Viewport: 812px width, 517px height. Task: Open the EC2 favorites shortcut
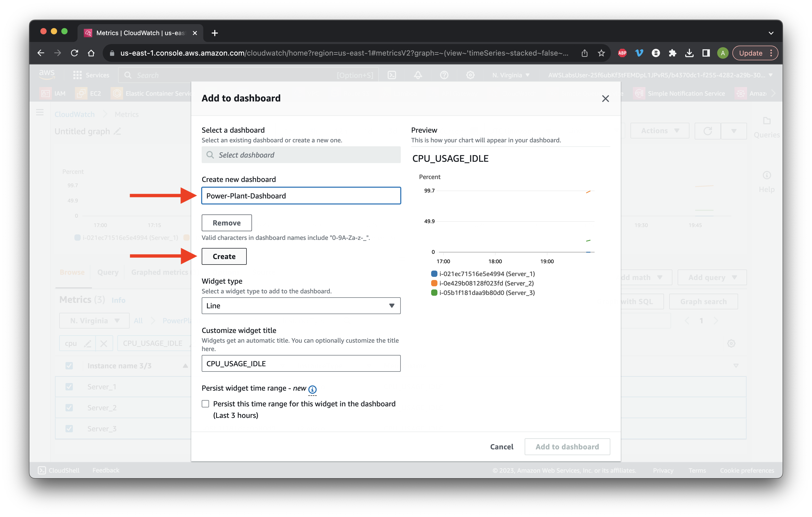pos(88,94)
